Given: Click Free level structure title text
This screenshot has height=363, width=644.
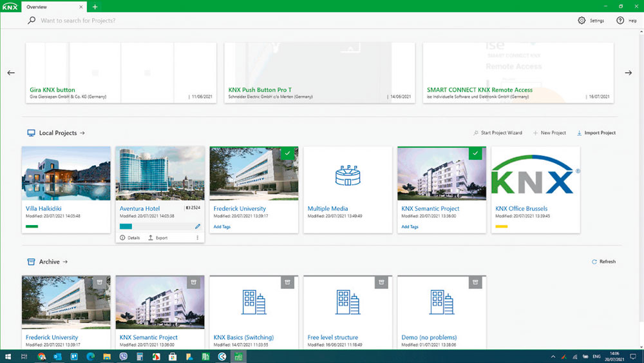Looking at the screenshot, I should point(333,337).
